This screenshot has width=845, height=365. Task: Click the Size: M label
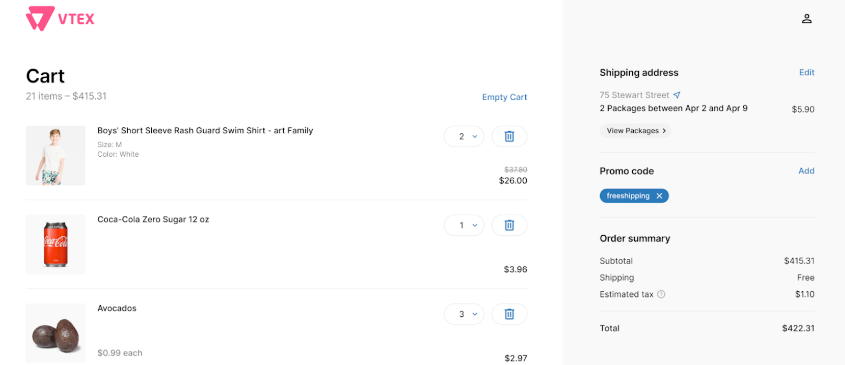(x=109, y=144)
